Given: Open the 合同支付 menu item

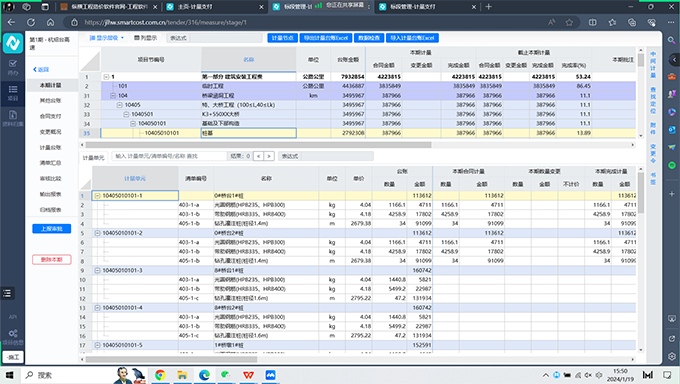Looking at the screenshot, I should 50,116.
